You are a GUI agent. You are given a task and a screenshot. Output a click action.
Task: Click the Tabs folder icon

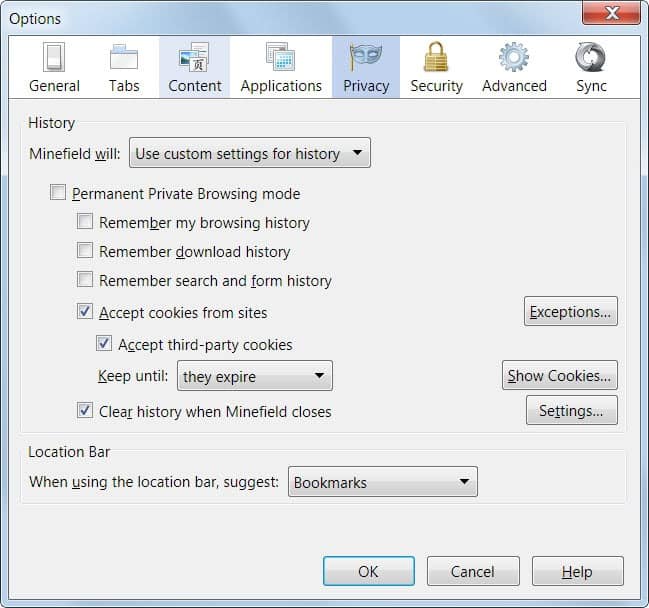pyautogui.click(x=124, y=57)
